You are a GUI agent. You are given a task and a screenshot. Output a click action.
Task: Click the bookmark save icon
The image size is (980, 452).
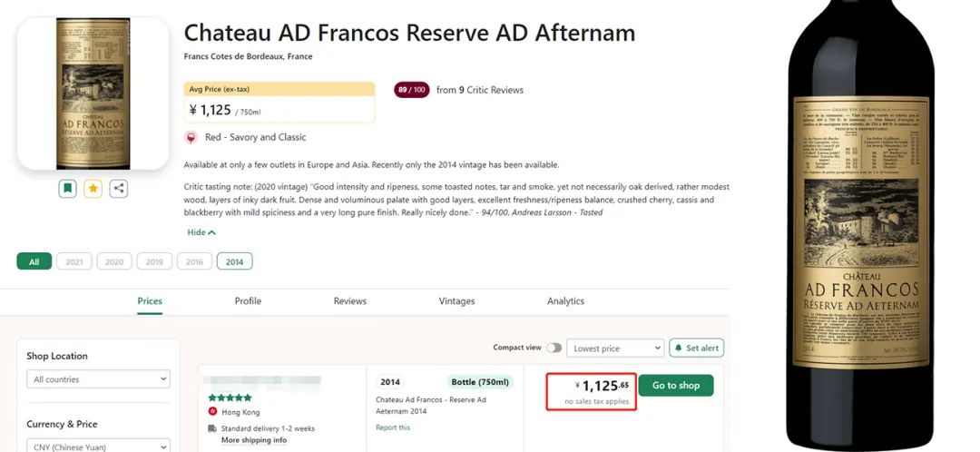click(x=67, y=189)
